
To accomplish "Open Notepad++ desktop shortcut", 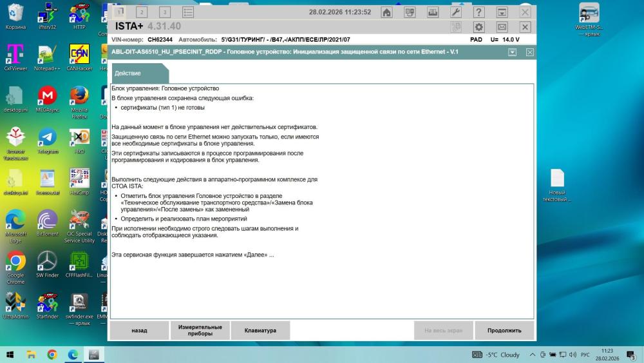I will pos(47,58).
